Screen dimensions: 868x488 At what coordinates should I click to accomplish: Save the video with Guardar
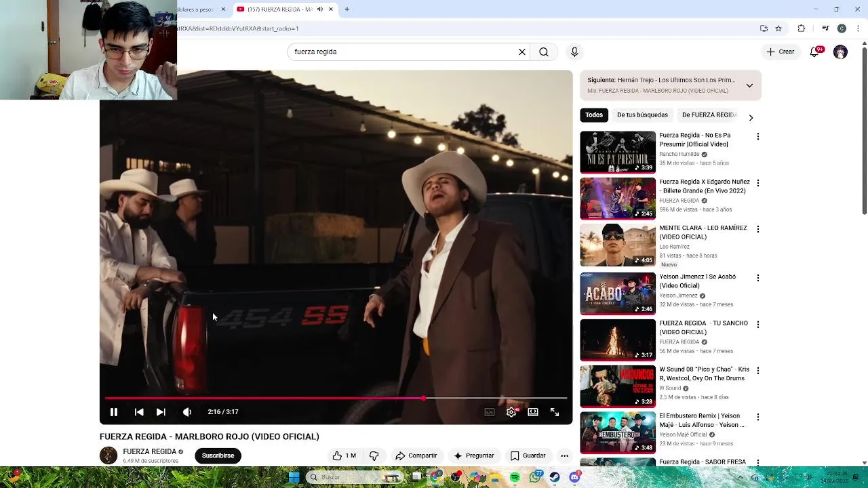click(528, 455)
